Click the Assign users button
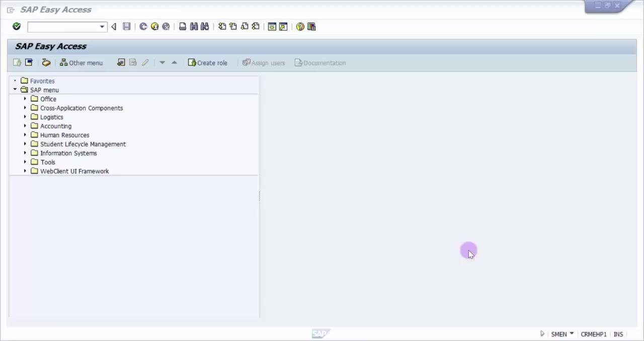The height and width of the screenshot is (341, 644). [x=264, y=62]
